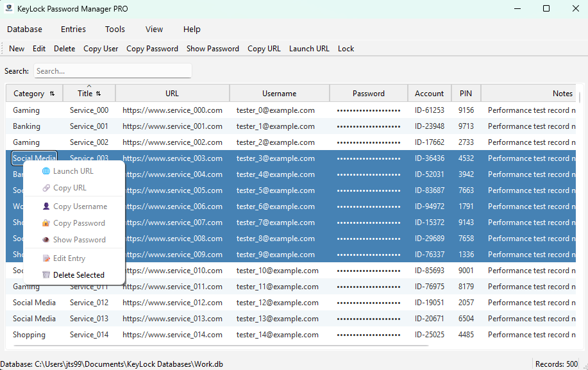Viewport: 588px width, 370px height.
Task: Click Delete in the toolbar
Action: [65, 49]
